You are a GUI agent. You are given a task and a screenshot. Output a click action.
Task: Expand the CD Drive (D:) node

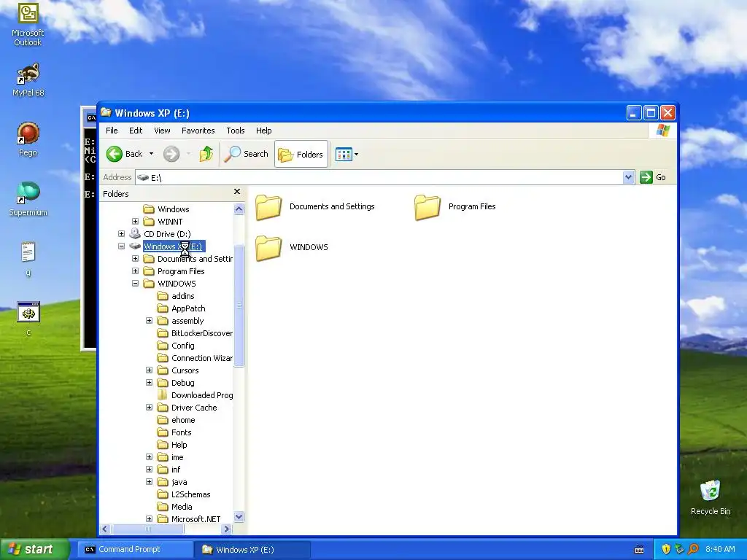[122, 234]
